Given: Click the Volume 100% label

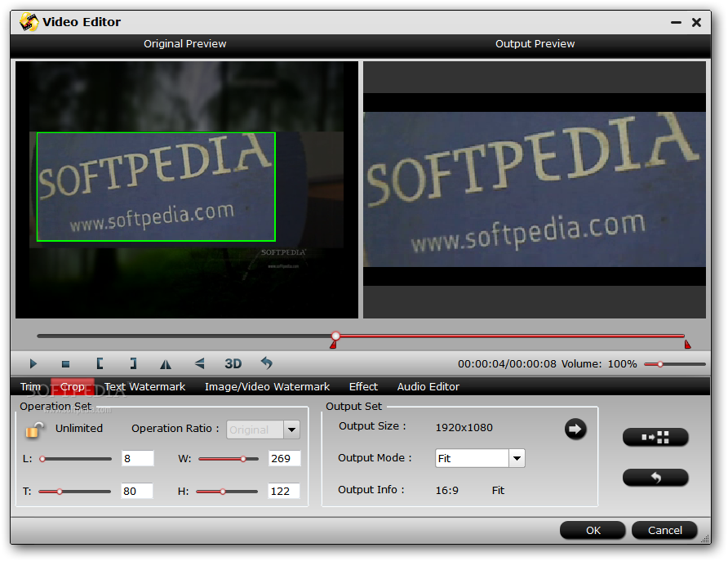Looking at the screenshot, I should [x=599, y=363].
